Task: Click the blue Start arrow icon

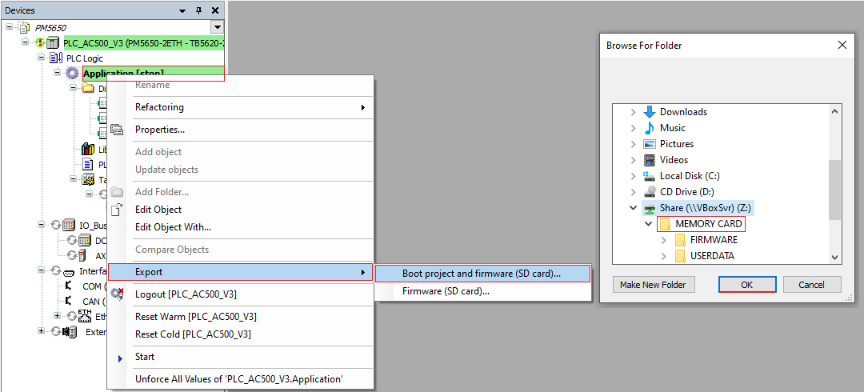Action: coord(120,358)
